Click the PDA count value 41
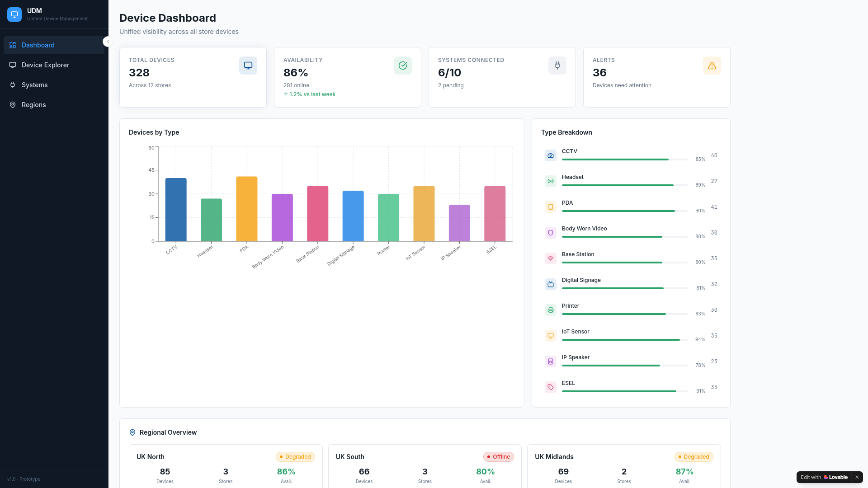Image resolution: width=868 pixels, height=488 pixels. point(714,207)
